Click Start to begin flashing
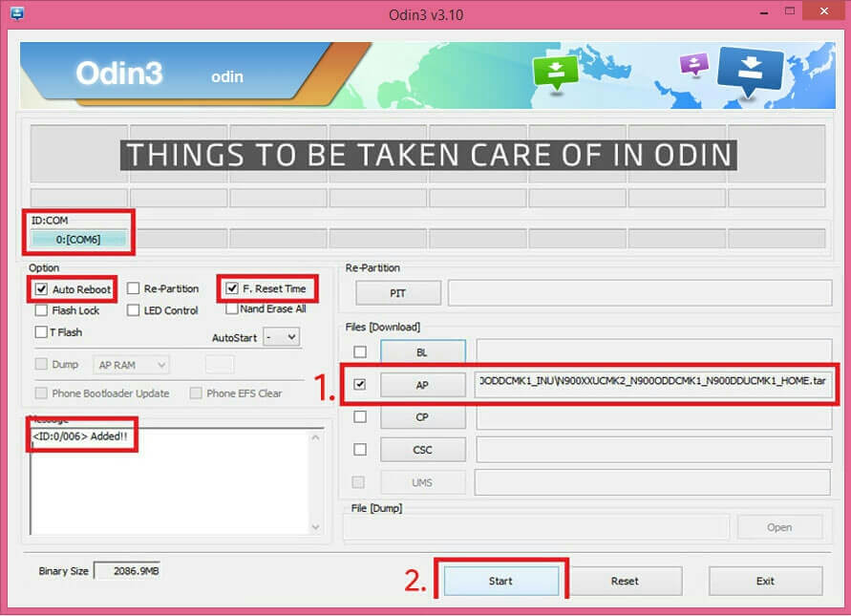The image size is (851, 616). point(500,581)
